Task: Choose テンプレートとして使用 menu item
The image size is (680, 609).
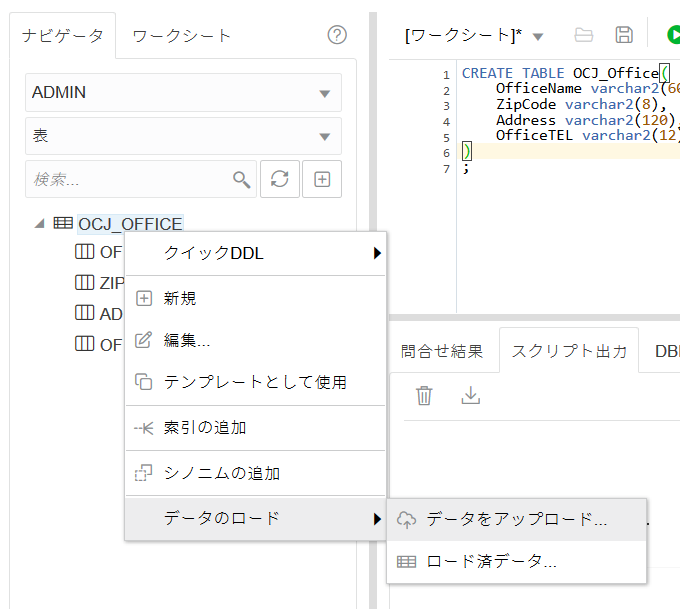Action: click(x=255, y=382)
